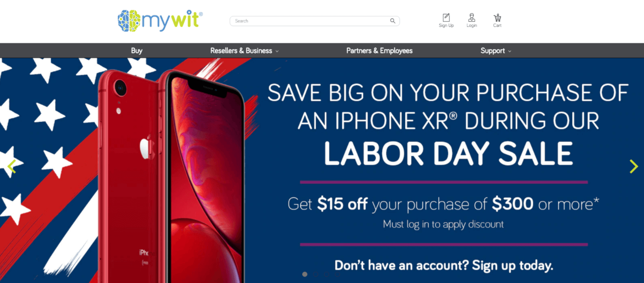The width and height of the screenshot is (644, 283).
Task: Expand the Support menu chevron
Action: tap(510, 51)
